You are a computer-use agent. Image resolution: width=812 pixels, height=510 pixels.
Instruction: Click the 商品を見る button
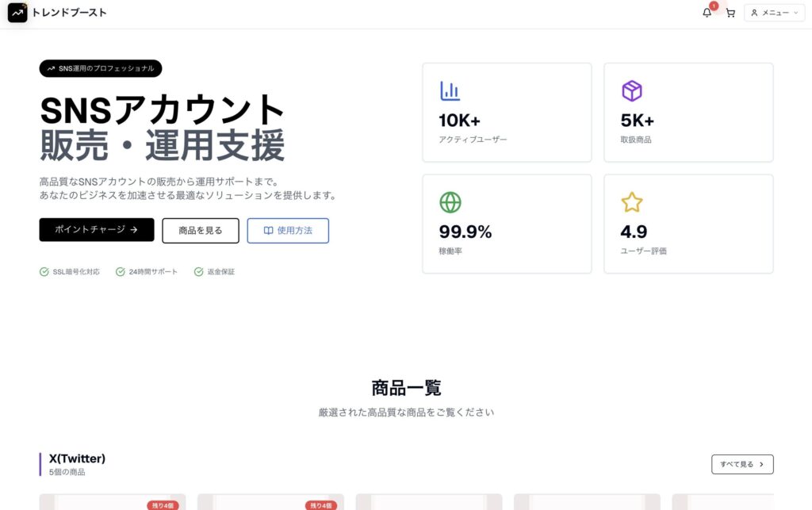[201, 230]
